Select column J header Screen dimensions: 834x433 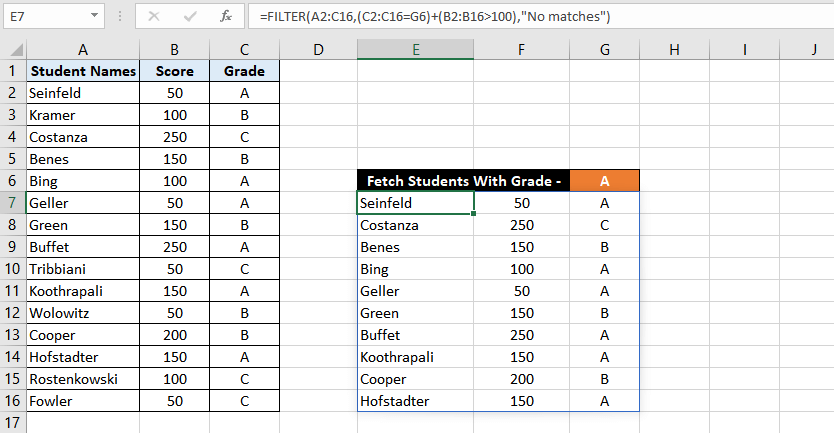click(807, 50)
